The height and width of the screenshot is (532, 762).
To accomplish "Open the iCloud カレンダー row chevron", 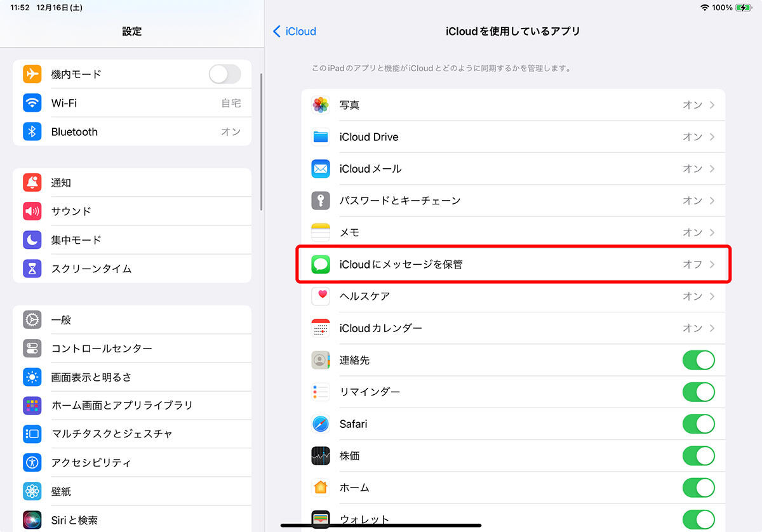I will [712, 328].
